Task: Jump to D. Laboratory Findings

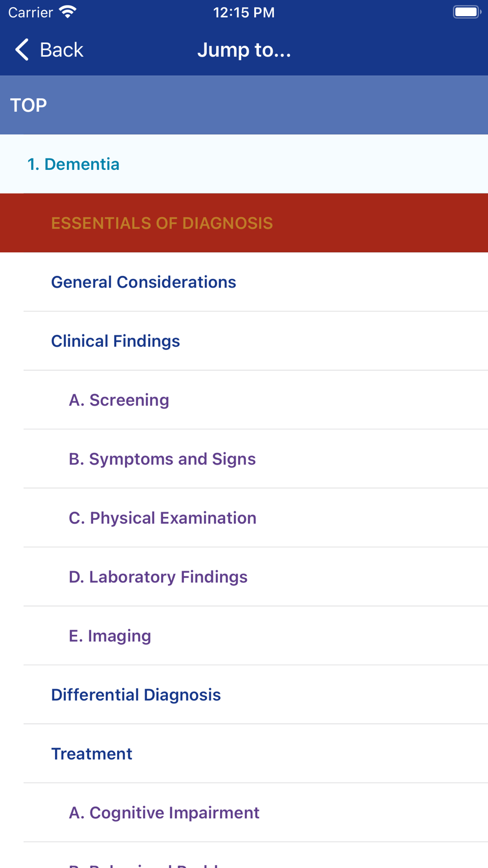Action: (x=158, y=577)
